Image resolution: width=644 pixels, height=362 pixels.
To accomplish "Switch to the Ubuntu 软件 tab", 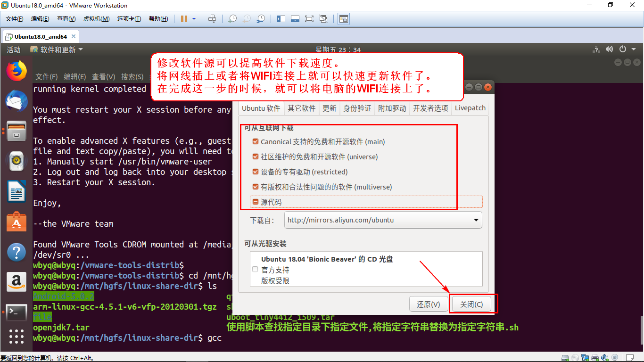I will coord(261,108).
